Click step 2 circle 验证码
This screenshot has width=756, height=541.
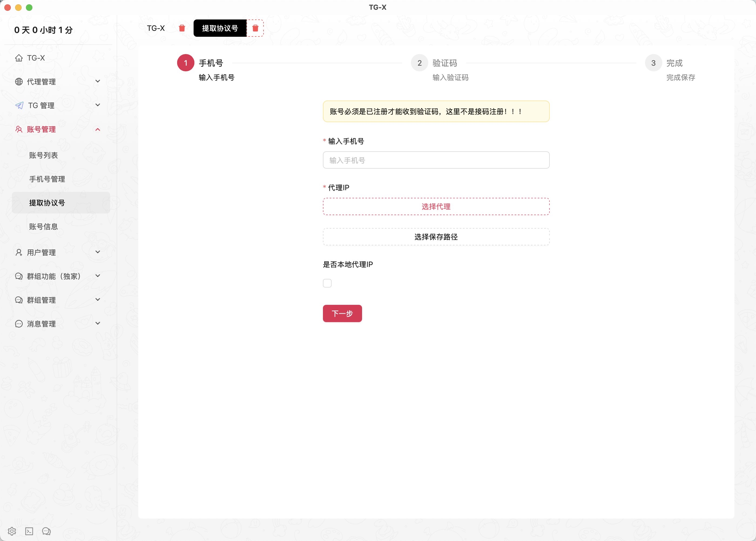click(419, 63)
